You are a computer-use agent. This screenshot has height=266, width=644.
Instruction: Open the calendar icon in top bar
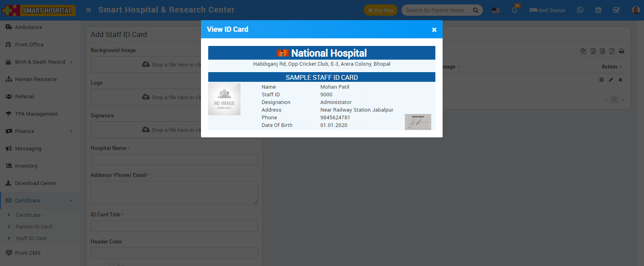tap(598, 10)
